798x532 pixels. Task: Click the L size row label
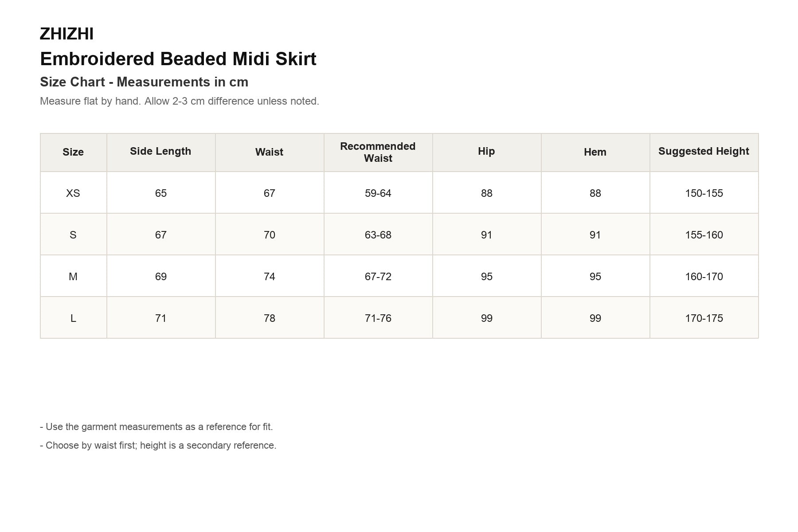click(73, 318)
